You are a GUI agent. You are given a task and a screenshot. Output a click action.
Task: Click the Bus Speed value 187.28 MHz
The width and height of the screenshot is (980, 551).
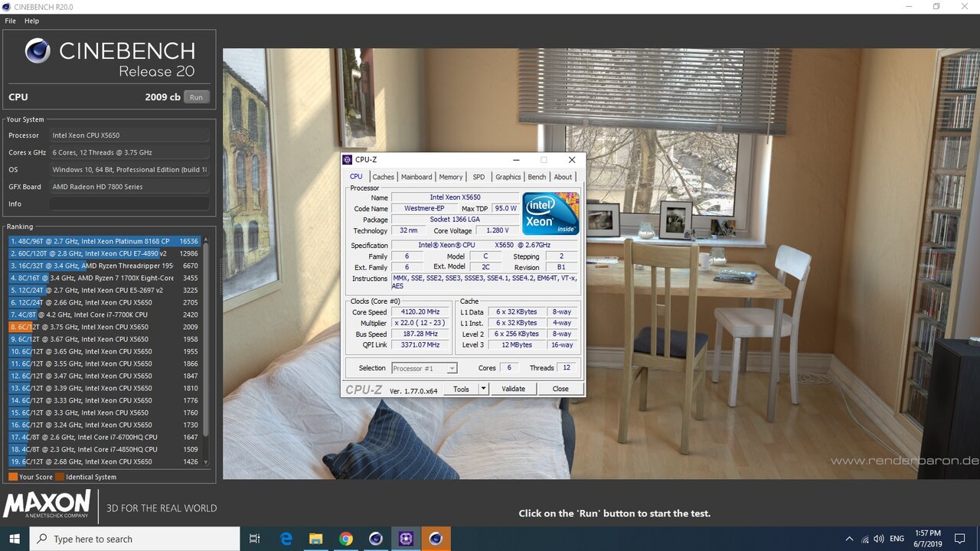[x=420, y=334]
